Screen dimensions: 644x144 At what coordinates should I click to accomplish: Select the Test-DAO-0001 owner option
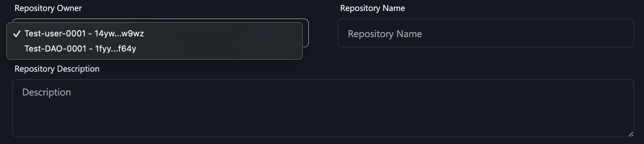point(155,49)
